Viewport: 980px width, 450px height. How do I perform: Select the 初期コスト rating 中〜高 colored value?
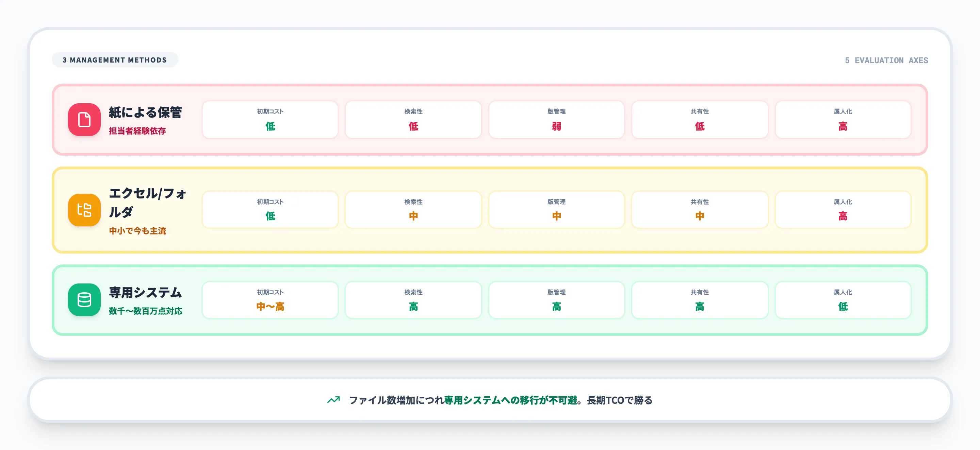pos(270,306)
